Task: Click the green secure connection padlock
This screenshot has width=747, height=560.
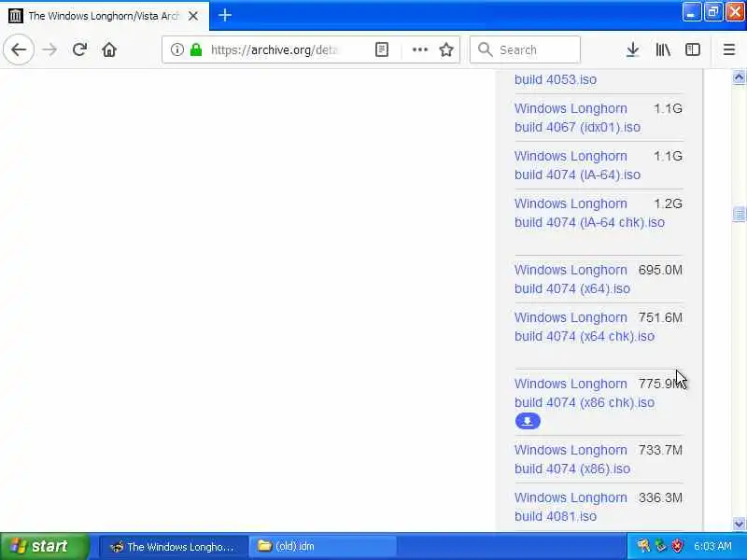Action: [x=196, y=49]
